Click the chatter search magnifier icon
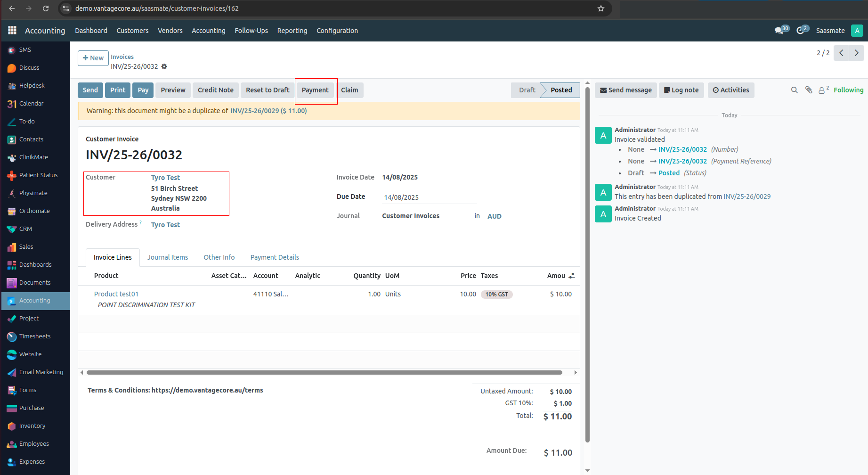868x475 pixels. [794, 90]
